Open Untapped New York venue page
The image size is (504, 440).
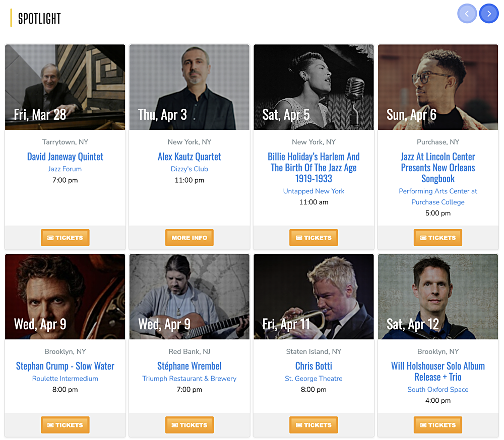[x=313, y=191]
